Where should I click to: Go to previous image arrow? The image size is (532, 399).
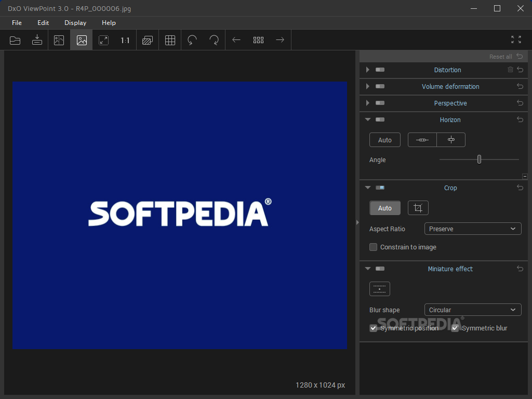click(x=236, y=40)
